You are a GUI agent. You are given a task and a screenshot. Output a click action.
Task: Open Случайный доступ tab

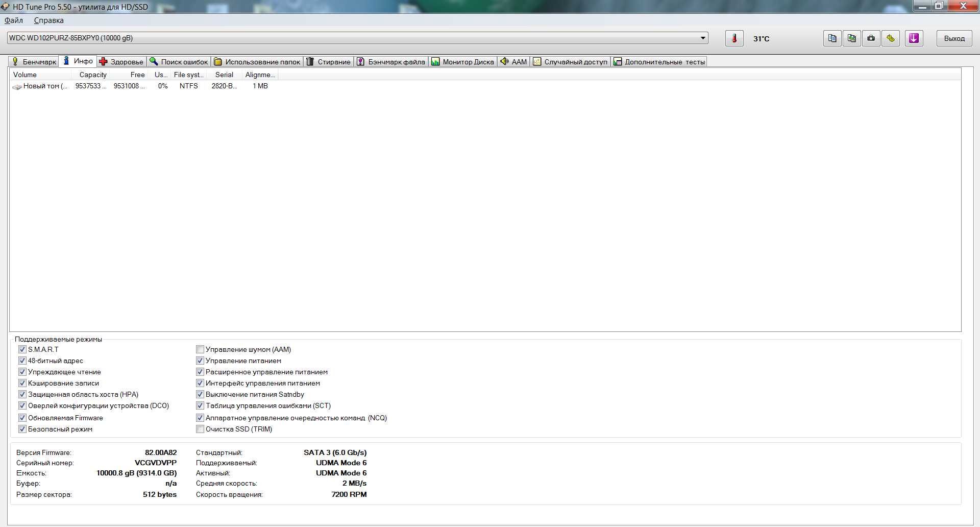click(x=570, y=62)
